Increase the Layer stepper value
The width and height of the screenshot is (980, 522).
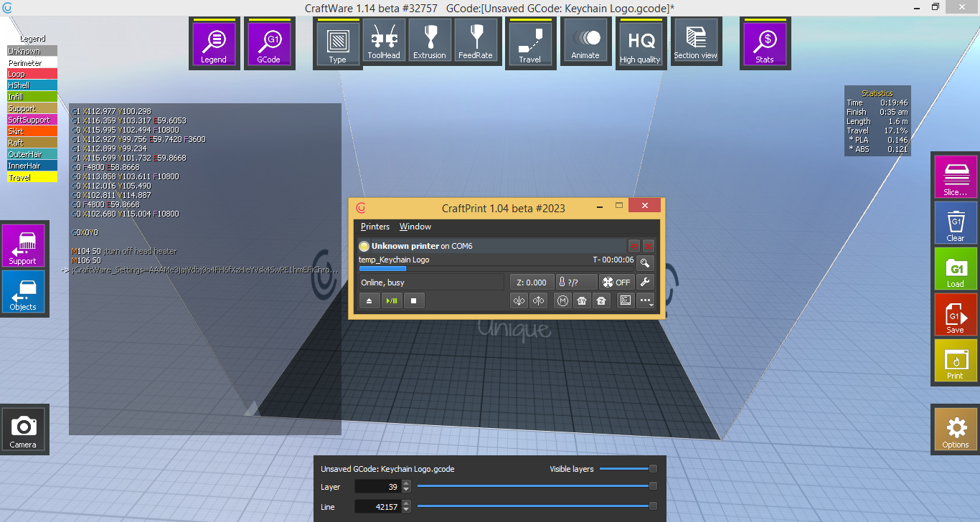pyautogui.click(x=407, y=483)
